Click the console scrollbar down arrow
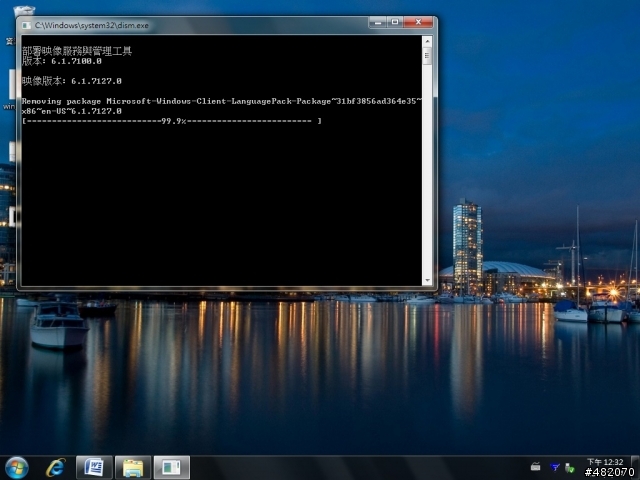Screen dimensions: 640x480 click(x=427, y=280)
